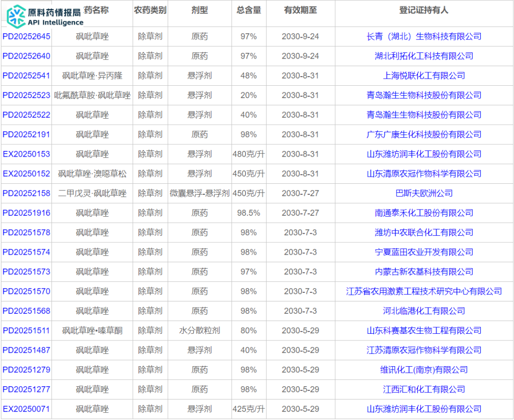Open registration EX20250153
Image resolution: width=514 pixels, height=420 pixels.
click(26, 154)
